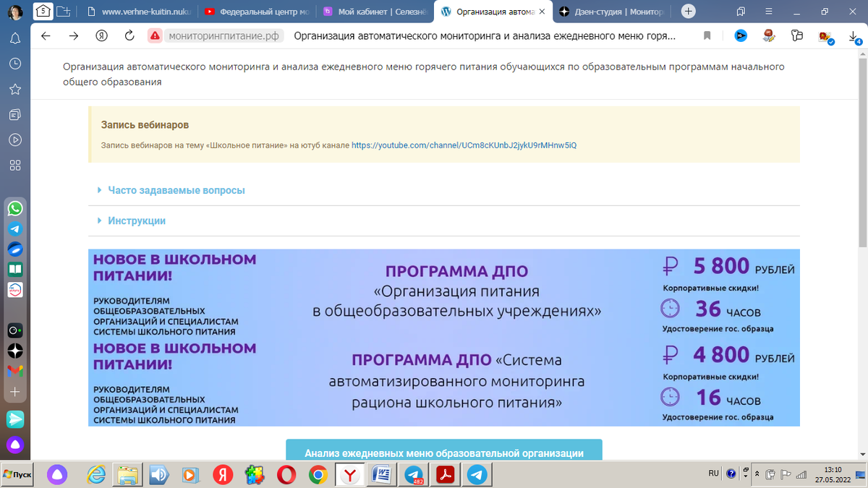
Task: Open the Yandex Zen icon in the toolbar
Action: (740, 35)
